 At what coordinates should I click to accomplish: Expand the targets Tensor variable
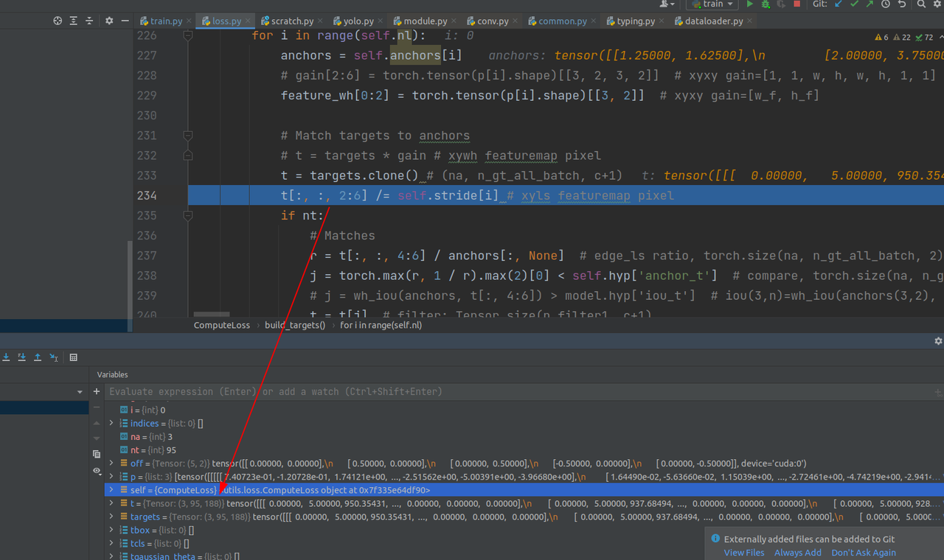click(111, 517)
